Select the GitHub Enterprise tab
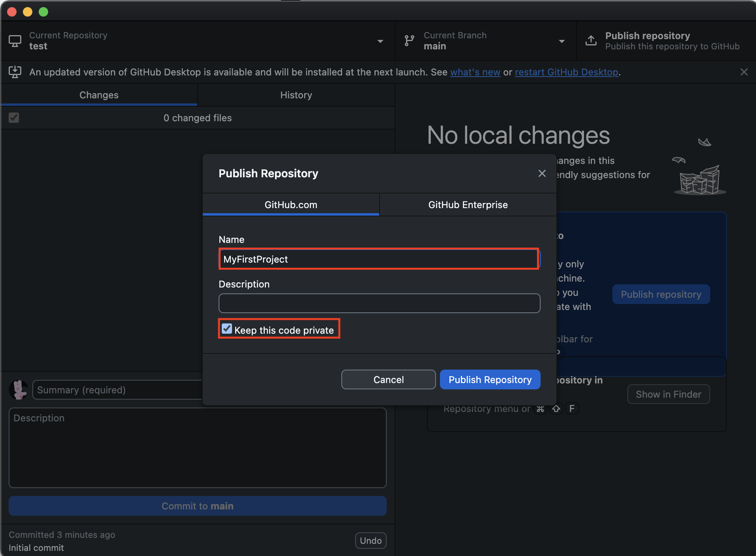 [468, 205]
